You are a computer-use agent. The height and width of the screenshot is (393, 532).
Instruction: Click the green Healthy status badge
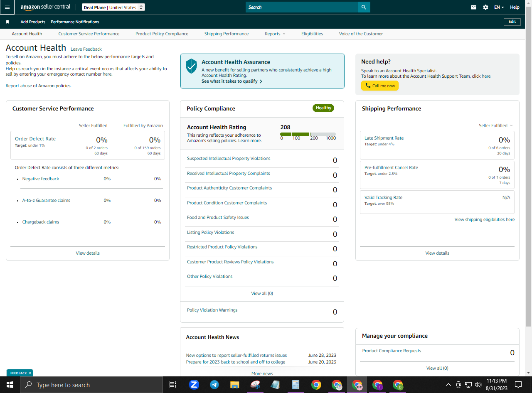[323, 108]
